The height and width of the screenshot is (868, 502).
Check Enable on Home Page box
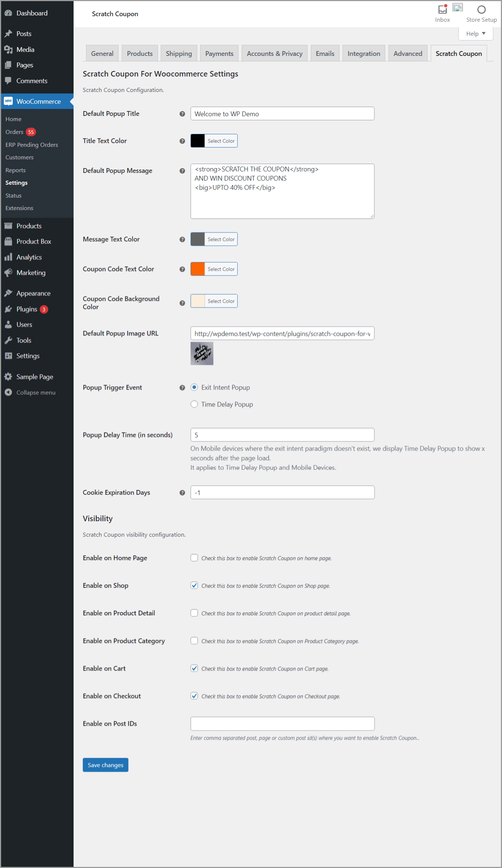[194, 558]
